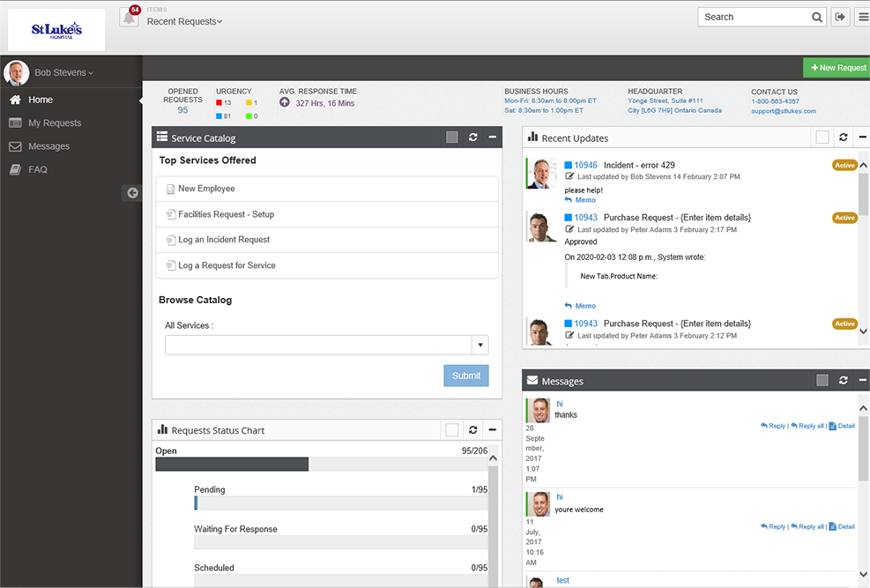Refresh the Requests Status Chart panel
The image size is (870, 588).
pos(472,429)
